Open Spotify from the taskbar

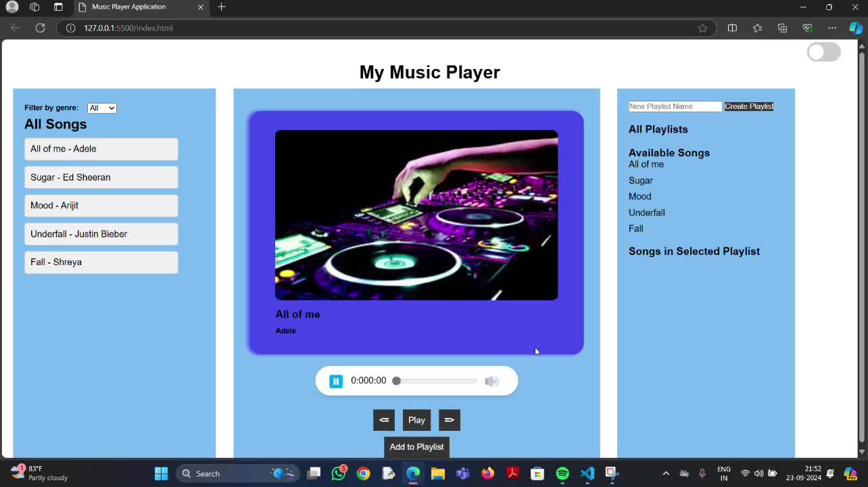point(562,473)
